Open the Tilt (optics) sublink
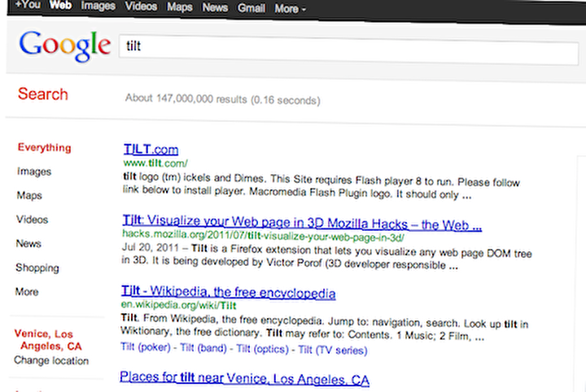This screenshot has width=586, height=392. [262, 349]
